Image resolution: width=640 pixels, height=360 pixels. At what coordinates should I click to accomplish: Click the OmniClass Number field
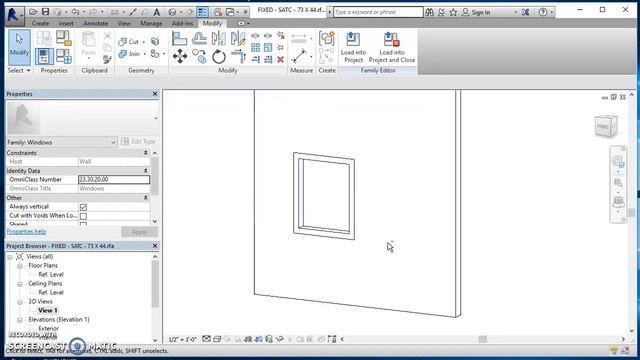coord(114,180)
